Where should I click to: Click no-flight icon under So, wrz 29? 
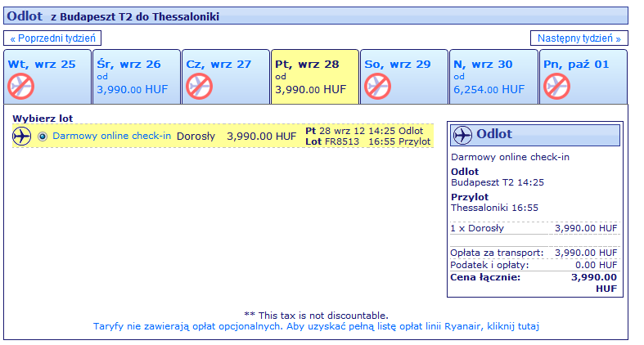[x=377, y=86]
